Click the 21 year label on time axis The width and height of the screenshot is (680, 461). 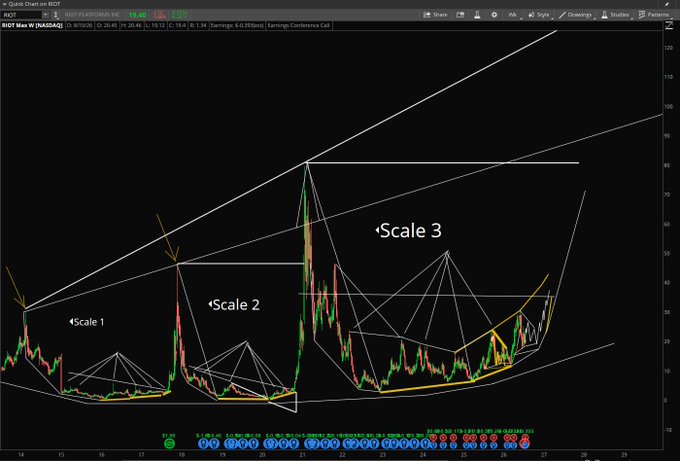tap(302, 455)
